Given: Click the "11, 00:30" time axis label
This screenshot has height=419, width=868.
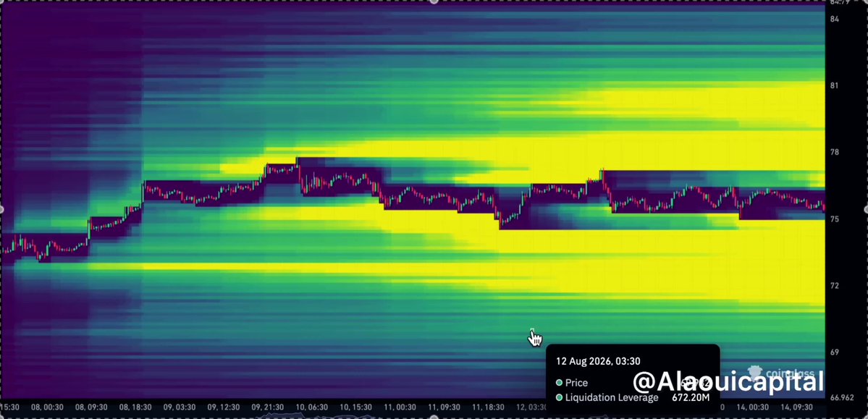Looking at the screenshot, I should [x=400, y=407].
